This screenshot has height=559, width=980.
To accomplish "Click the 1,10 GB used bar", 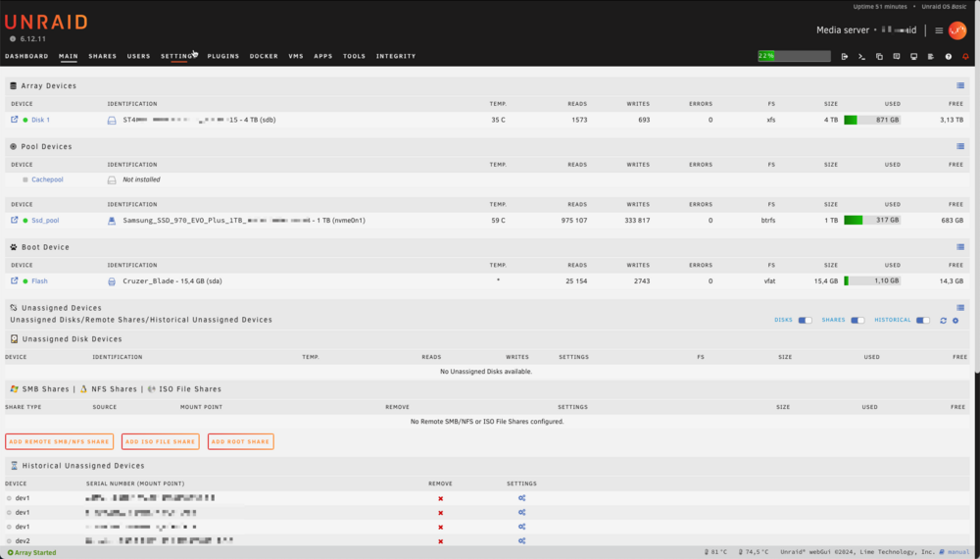I will coord(872,281).
